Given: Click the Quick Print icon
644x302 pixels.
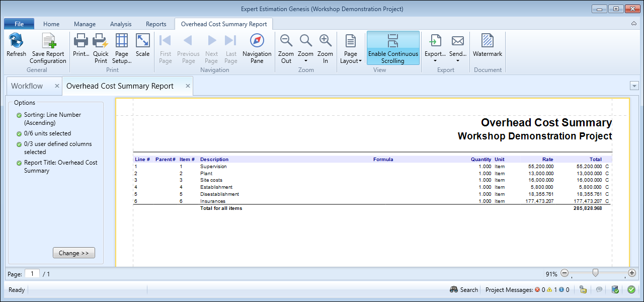Looking at the screenshot, I should (x=101, y=41).
